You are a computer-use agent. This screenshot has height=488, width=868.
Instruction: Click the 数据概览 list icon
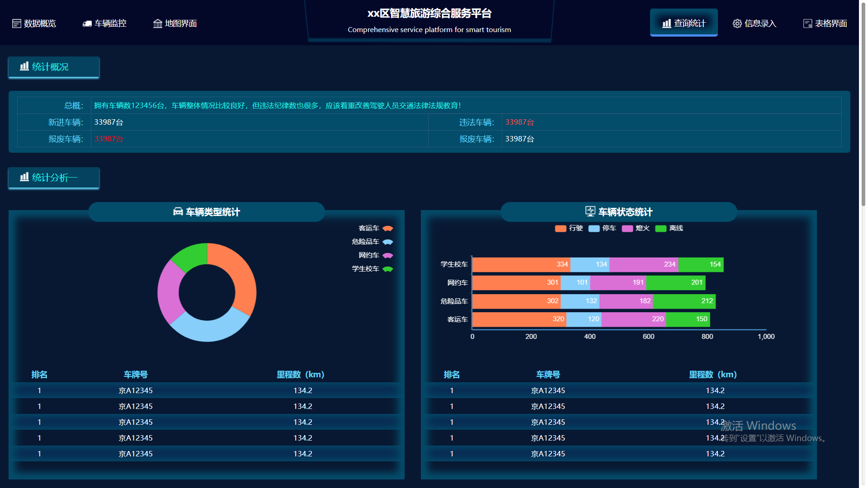pyautogui.click(x=16, y=23)
